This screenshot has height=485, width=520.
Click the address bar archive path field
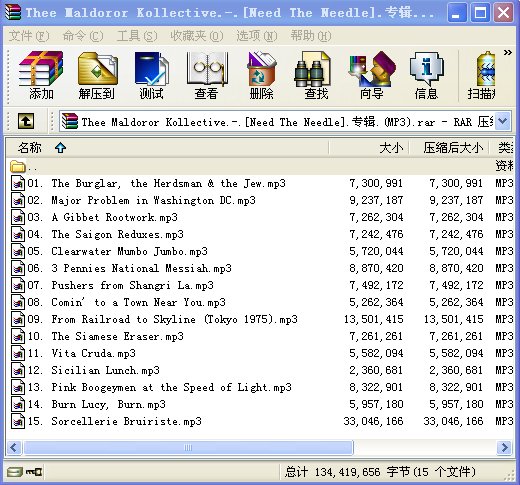pyautogui.click(x=286, y=121)
